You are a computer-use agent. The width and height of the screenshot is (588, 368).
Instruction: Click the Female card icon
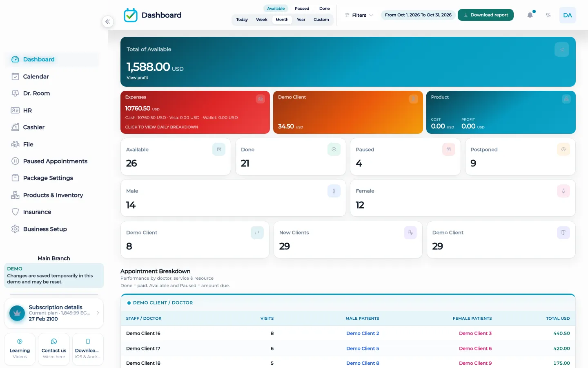pyautogui.click(x=563, y=191)
